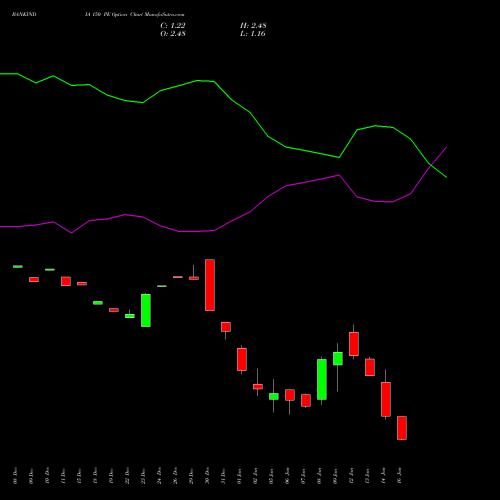Select the red candle above 01 Jan
The image size is (500, 500).
[x=242, y=359]
